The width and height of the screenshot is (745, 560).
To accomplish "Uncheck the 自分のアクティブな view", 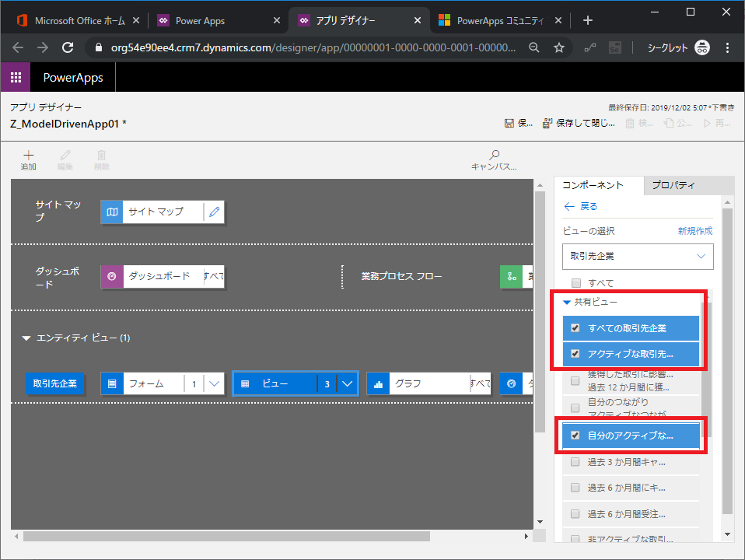I will click(575, 435).
